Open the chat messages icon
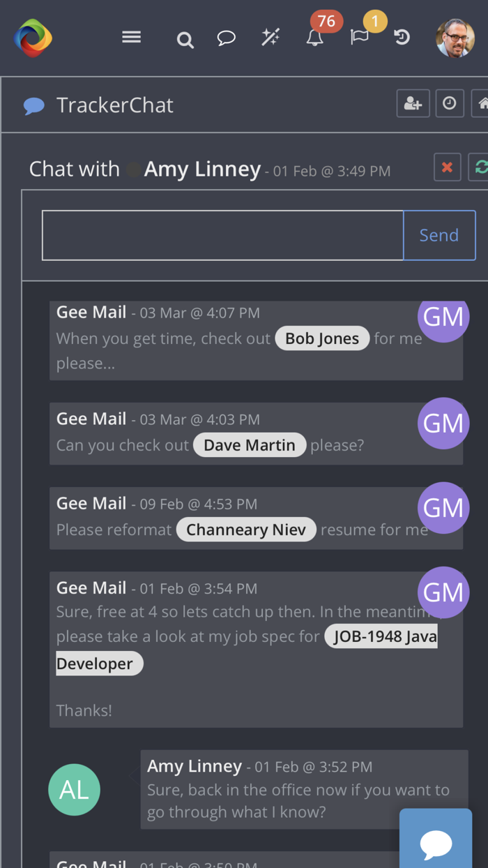The image size is (488, 868). (x=226, y=37)
